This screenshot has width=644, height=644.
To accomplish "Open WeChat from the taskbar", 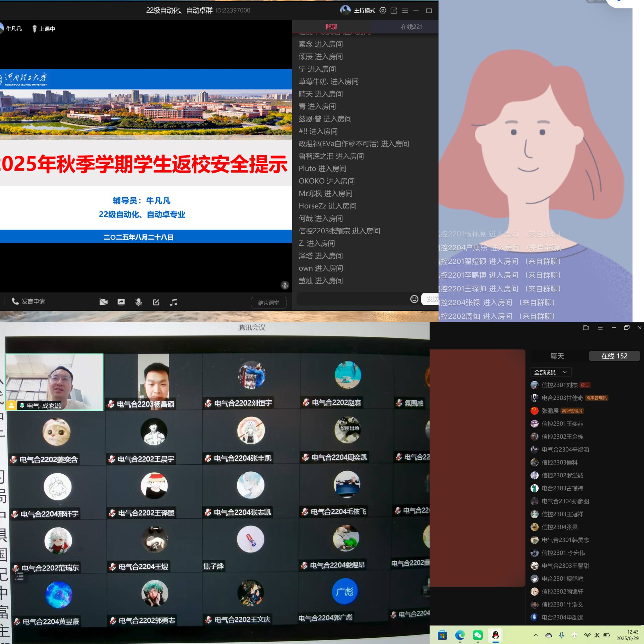I will point(478,635).
